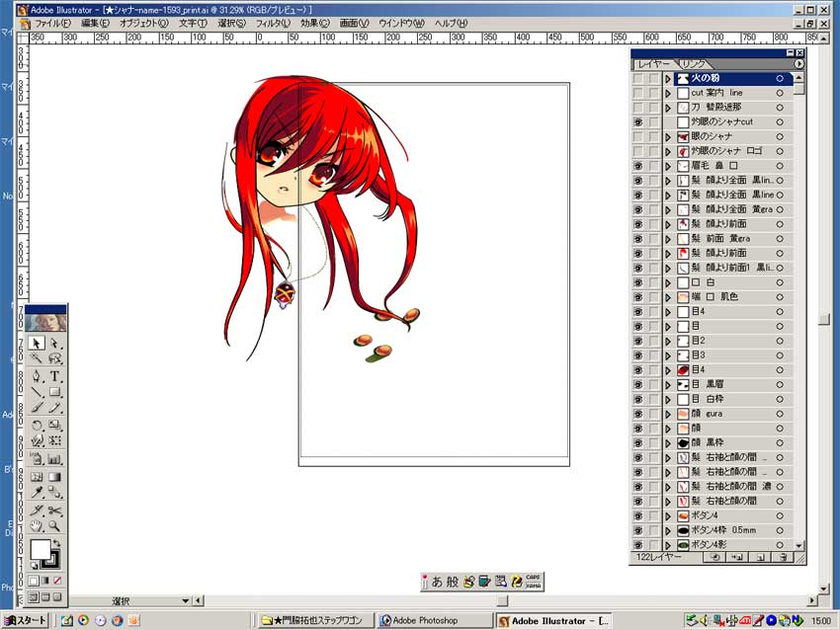Select the Scale tool
The height and width of the screenshot is (630, 840).
click(54, 426)
